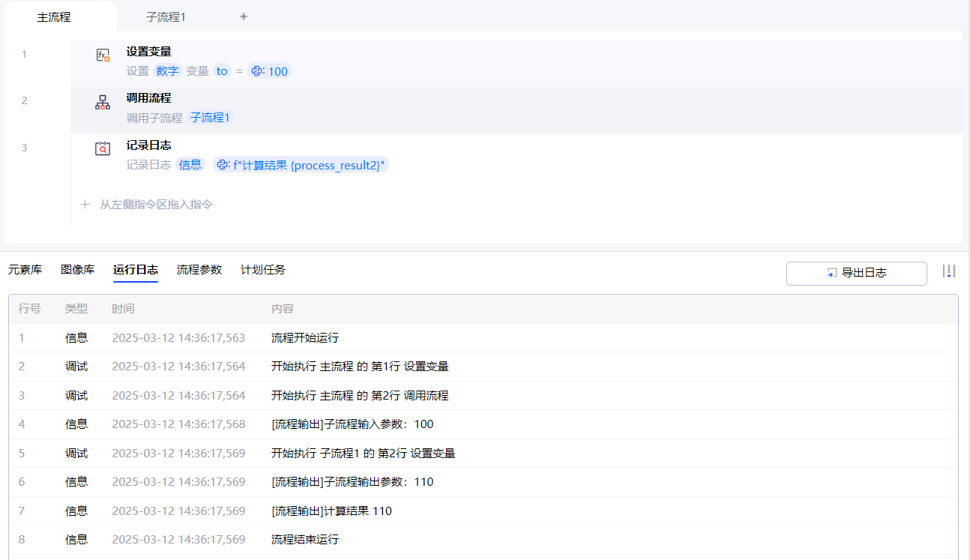This screenshot has width=970, height=560.
Task: Click the Call Flow (调用流程) step icon
Action: click(x=103, y=102)
